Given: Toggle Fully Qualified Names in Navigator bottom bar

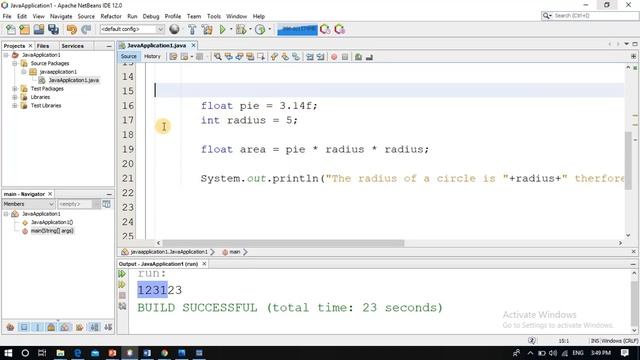Looking at the screenshot, I should [x=80, y=327].
